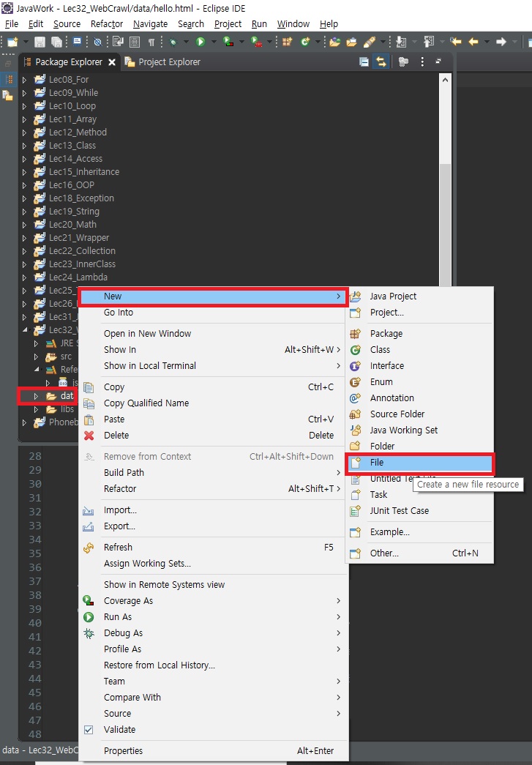Click Copy in the context menu
532x765 pixels.
pyautogui.click(x=213, y=387)
